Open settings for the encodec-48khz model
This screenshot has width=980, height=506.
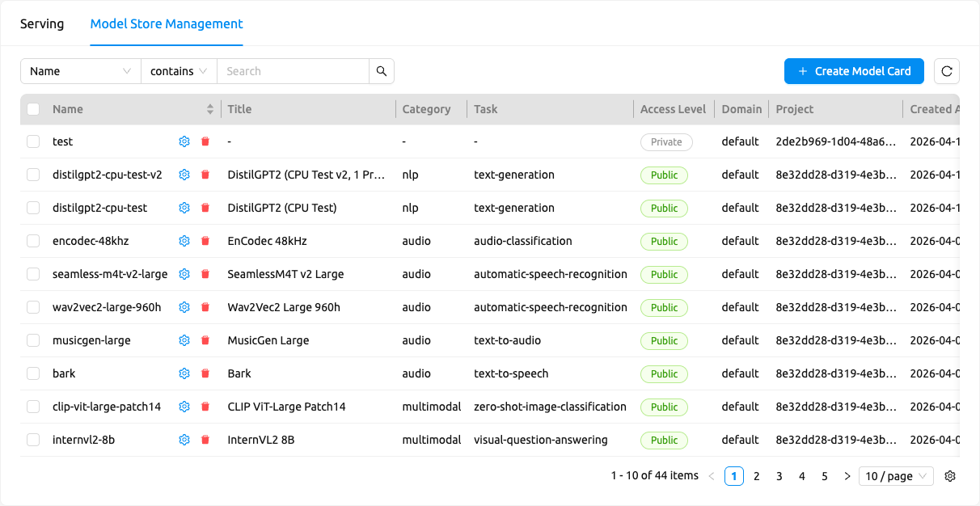pyautogui.click(x=184, y=241)
